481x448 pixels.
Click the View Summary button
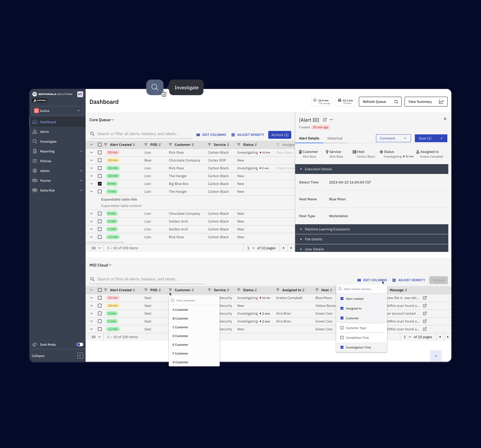426,102
